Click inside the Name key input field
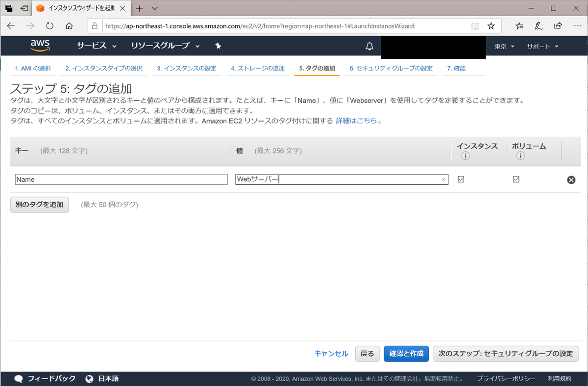 (x=120, y=179)
